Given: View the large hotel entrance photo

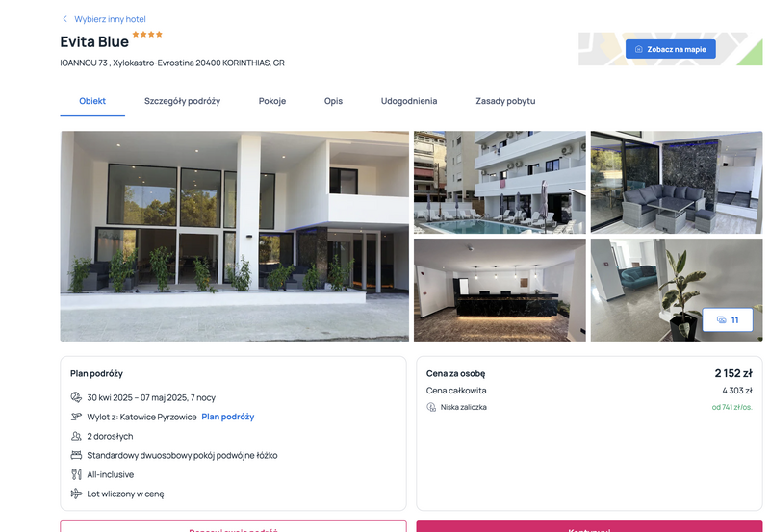Looking at the screenshot, I should (x=234, y=236).
